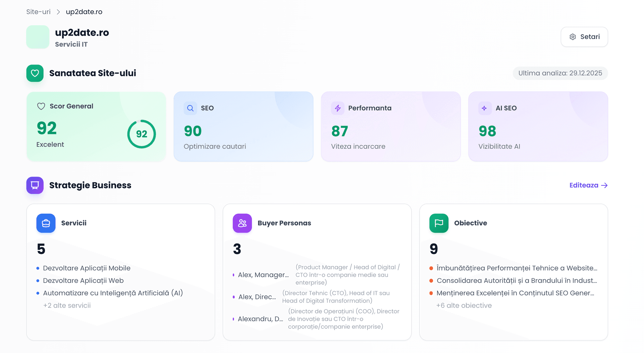The height and width of the screenshot is (353, 644).
Task: Click the briefcase icon on Servicii card
Action: click(46, 223)
